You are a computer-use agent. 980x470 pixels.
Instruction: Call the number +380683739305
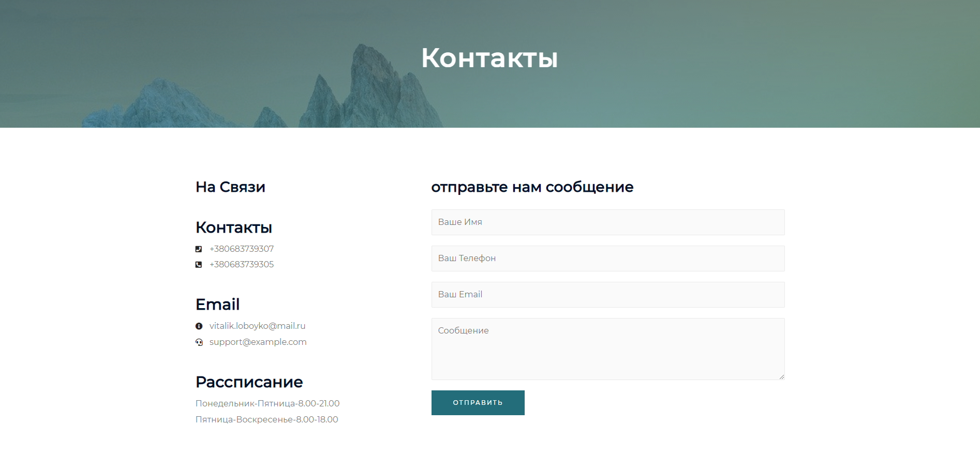point(242,264)
